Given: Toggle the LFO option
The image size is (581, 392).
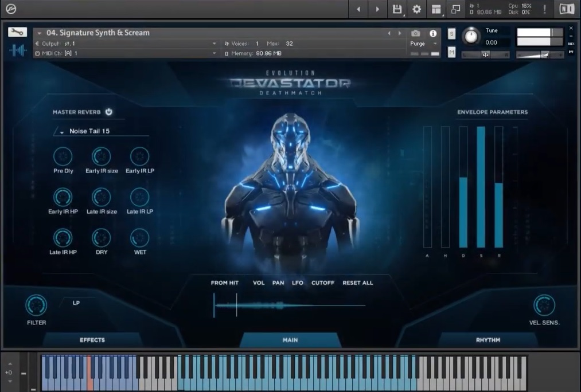Looking at the screenshot, I should pos(298,283).
